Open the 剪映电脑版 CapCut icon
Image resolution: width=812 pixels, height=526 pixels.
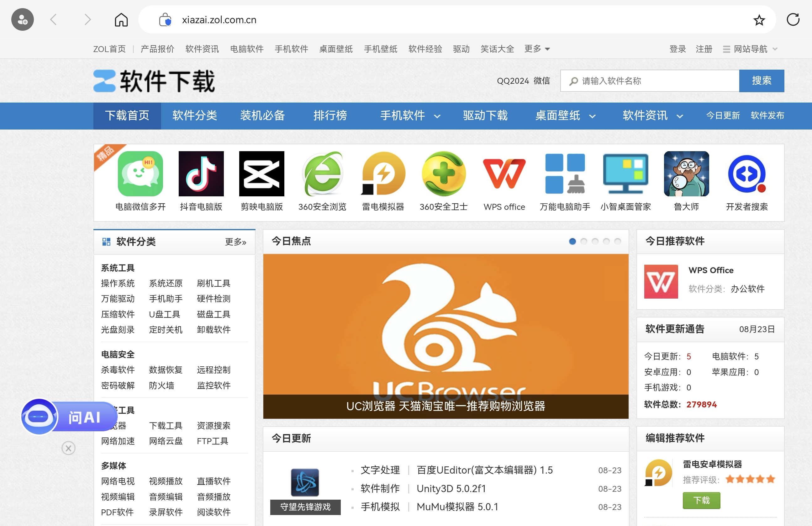pos(262,174)
